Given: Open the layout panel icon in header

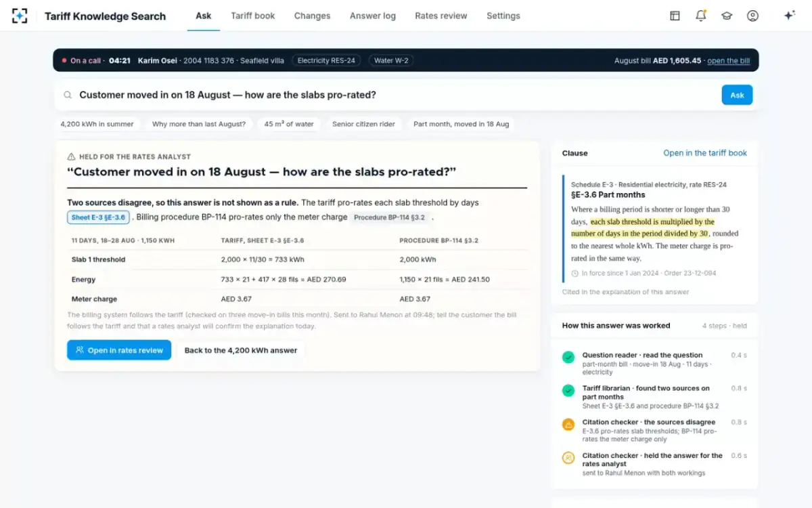Looking at the screenshot, I should tap(675, 16).
